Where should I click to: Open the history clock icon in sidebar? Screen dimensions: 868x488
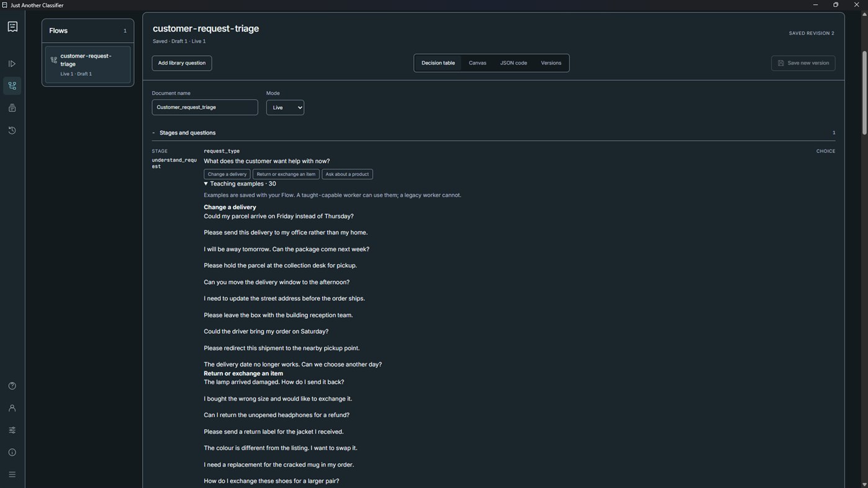[12, 130]
